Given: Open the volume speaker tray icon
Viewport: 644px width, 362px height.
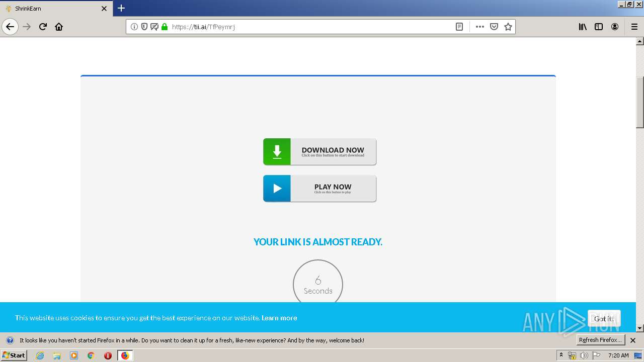Looking at the screenshot, I should (584, 355).
